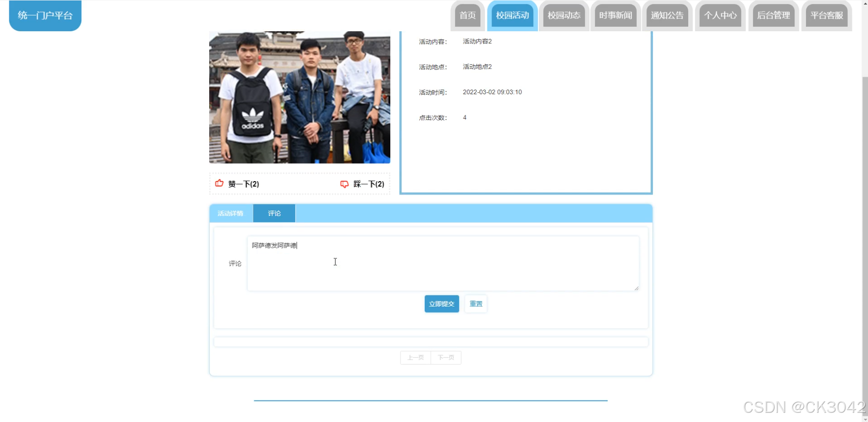The height and width of the screenshot is (422, 868).
Task: Click the activity photo of three students
Action: 299,97
